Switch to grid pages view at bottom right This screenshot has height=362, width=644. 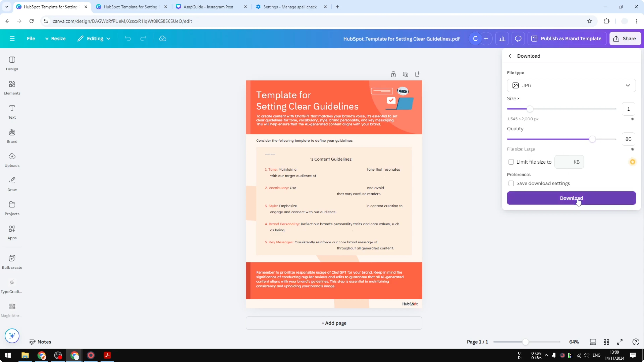606,342
